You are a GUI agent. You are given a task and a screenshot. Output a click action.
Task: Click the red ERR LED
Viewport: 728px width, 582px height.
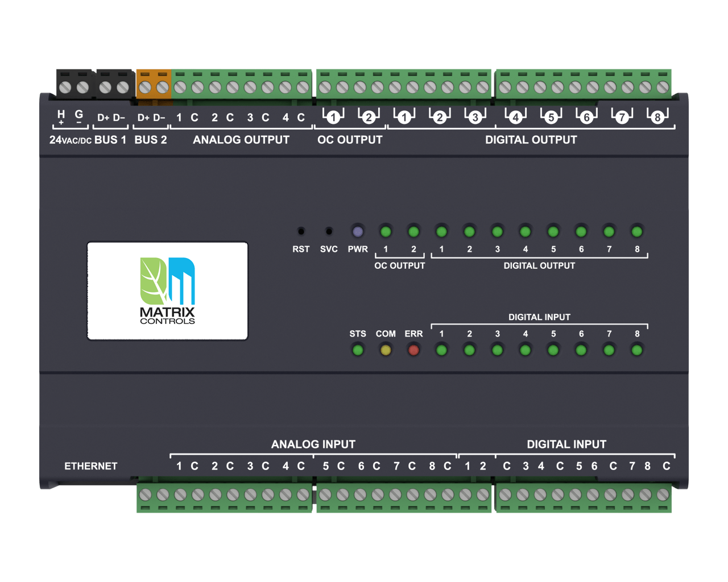413,350
